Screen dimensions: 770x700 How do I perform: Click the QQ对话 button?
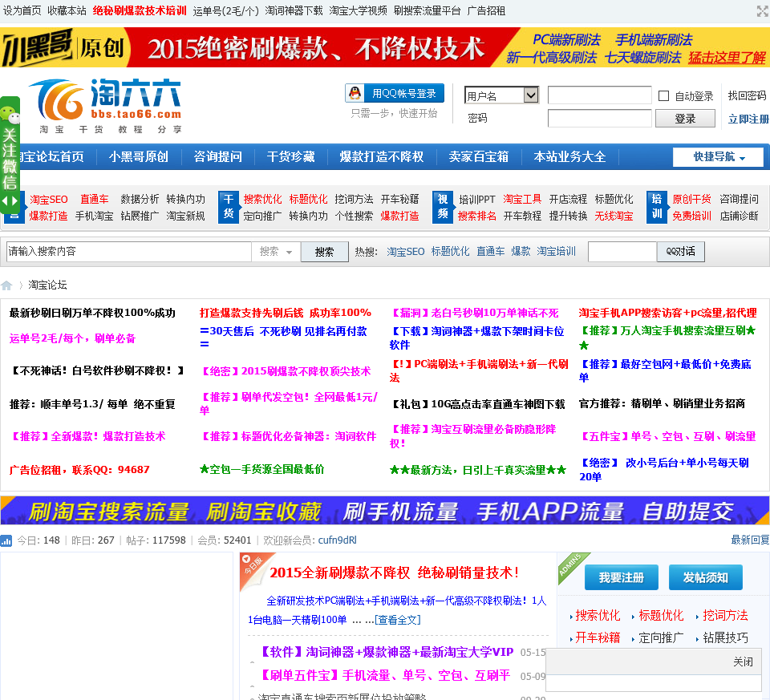click(x=681, y=251)
